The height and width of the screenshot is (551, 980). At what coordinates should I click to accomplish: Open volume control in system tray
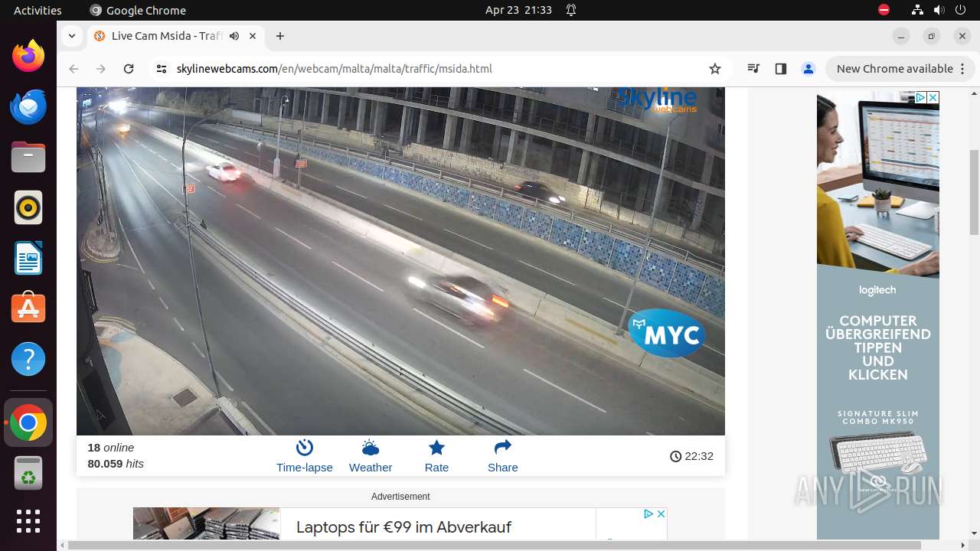(939, 10)
